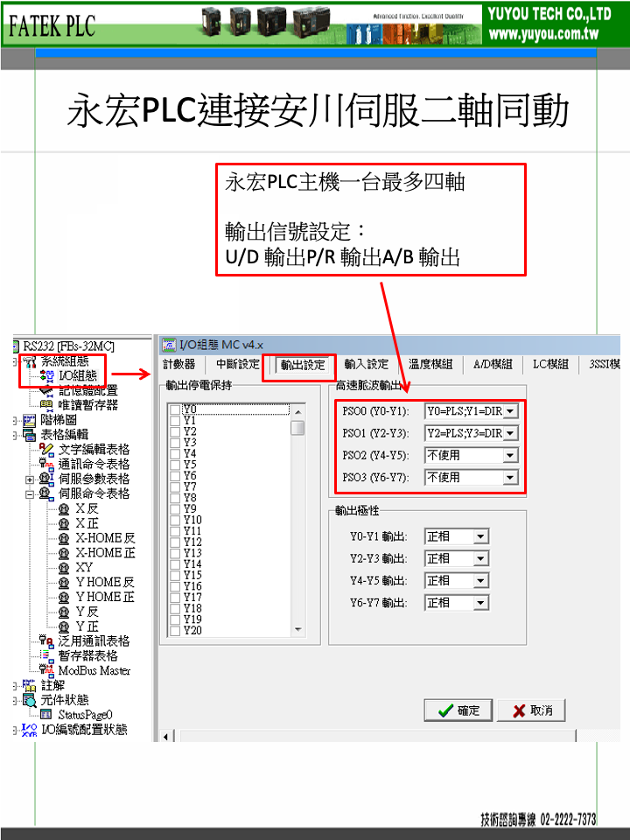Switch to the 溫度模組 tab
Image resolution: width=630 pixels, height=840 pixels.
pos(430,364)
